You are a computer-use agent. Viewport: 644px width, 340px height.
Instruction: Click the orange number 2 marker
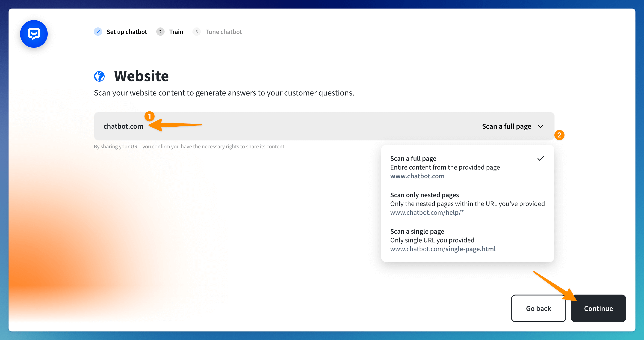(x=559, y=135)
